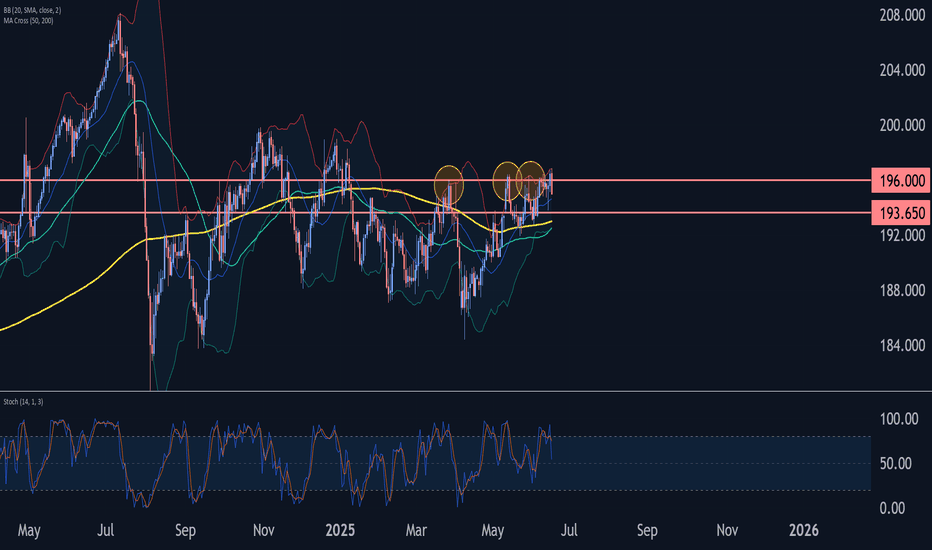
Task: Click the 204.000 price axis value
Action: pos(902,70)
